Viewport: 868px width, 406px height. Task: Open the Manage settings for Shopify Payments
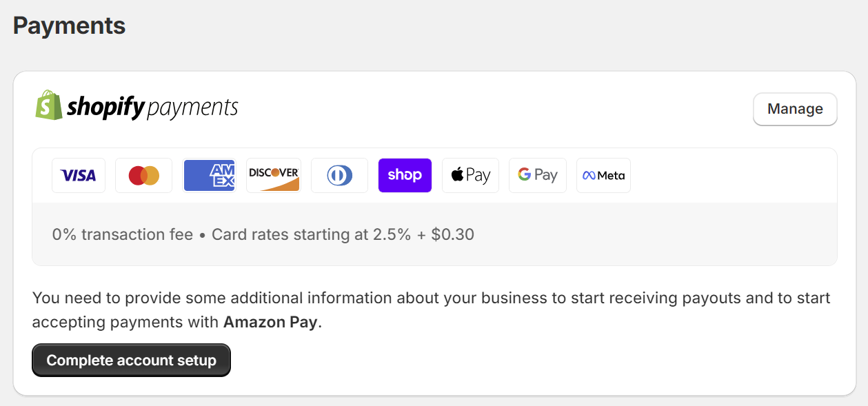pos(794,109)
